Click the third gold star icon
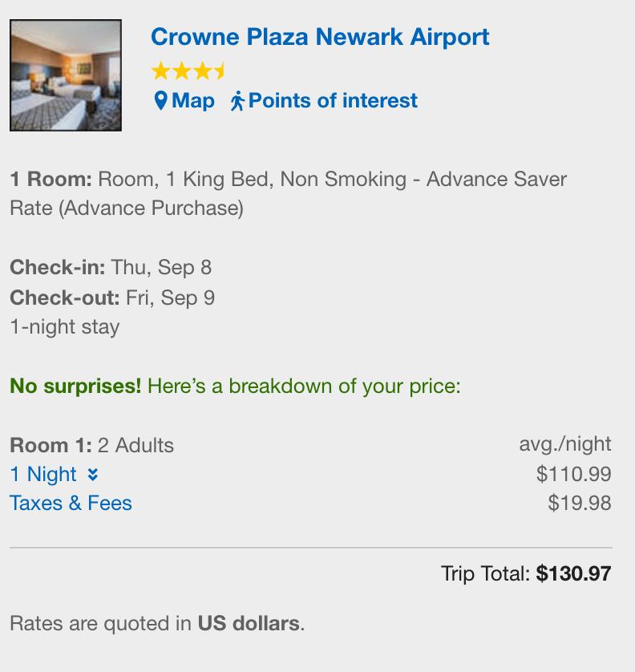 click(x=200, y=71)
